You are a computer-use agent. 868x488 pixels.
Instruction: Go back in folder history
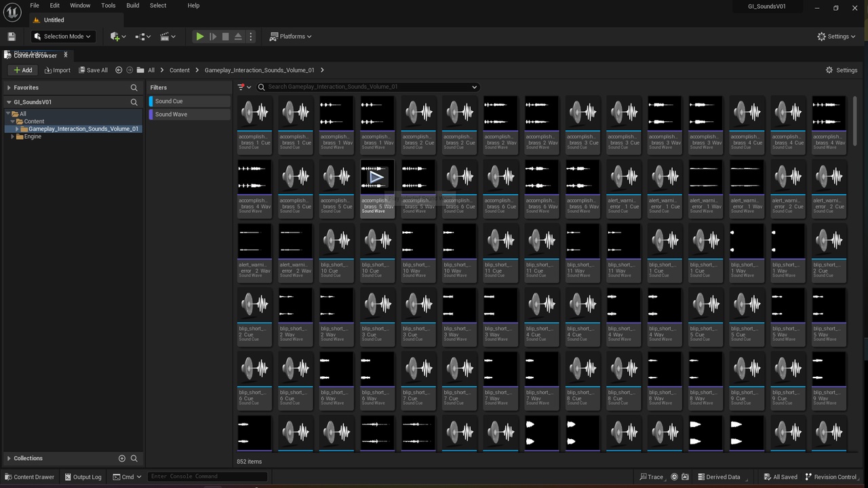click(x=119, y=70)
